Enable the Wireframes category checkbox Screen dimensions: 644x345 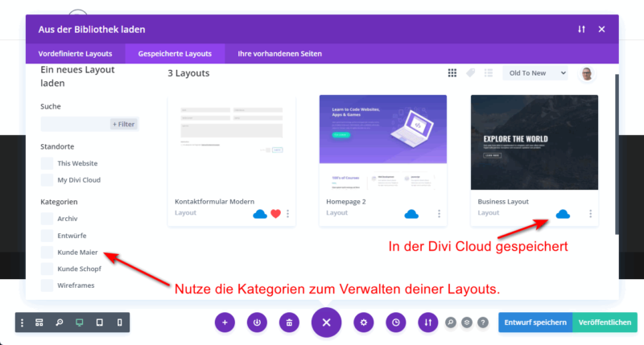(47, 285)
